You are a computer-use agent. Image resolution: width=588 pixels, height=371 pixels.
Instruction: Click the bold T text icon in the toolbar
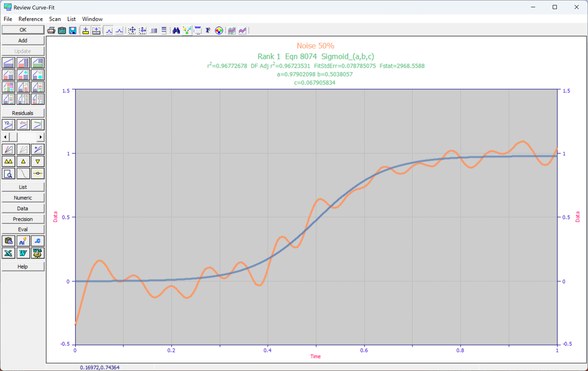208,30
